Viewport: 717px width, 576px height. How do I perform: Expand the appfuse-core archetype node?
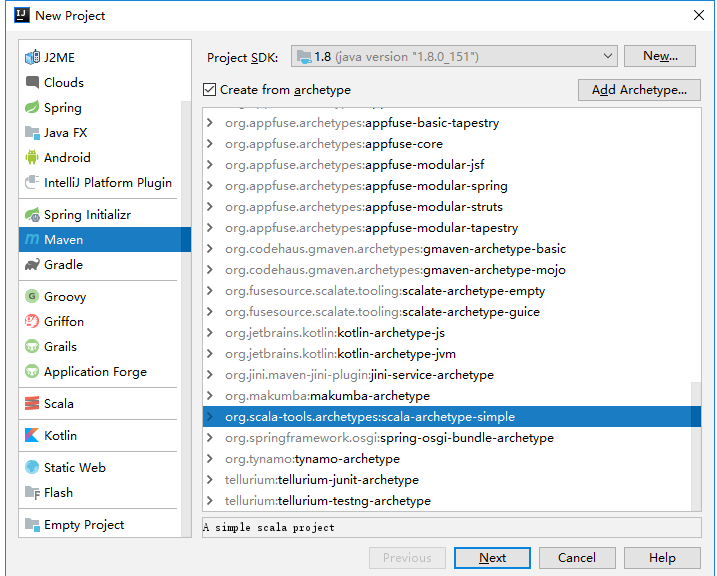tap(210, 144)
